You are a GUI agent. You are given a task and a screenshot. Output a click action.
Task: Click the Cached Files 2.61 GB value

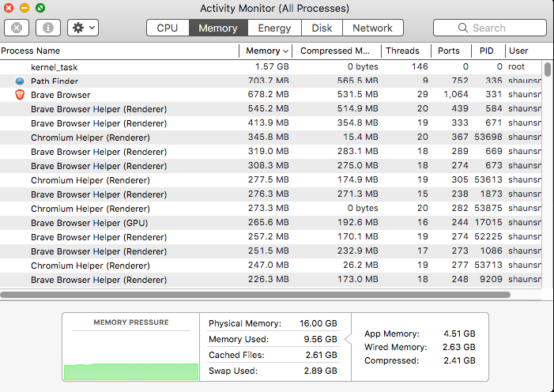pyautogui.click(x=321, y=355)
